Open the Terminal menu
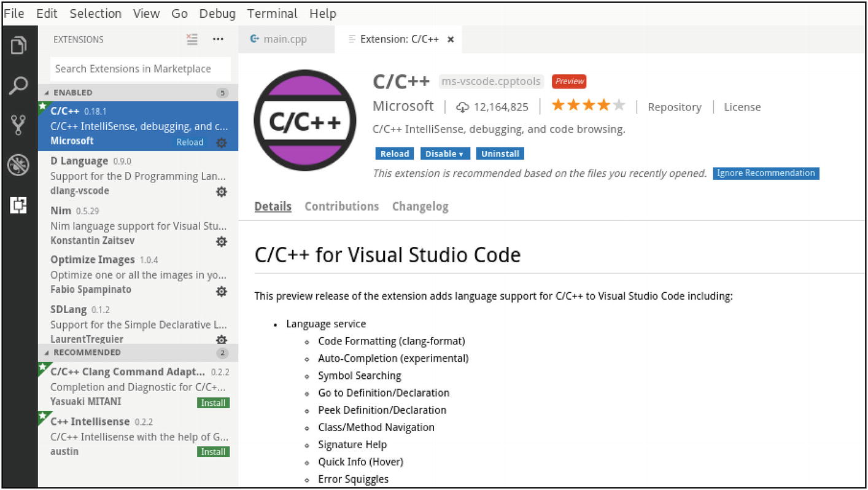868x490 pixels. [272, 14]
